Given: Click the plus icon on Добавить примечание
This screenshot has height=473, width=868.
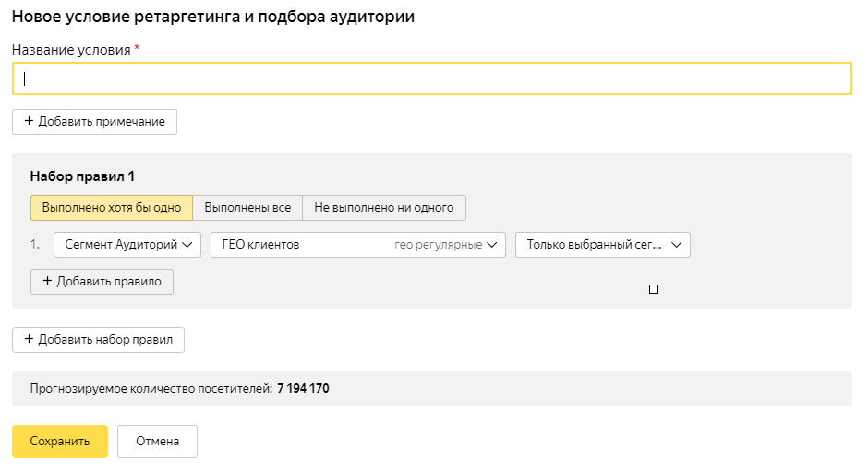Looking at the screenshot, I should coord(29,122).
